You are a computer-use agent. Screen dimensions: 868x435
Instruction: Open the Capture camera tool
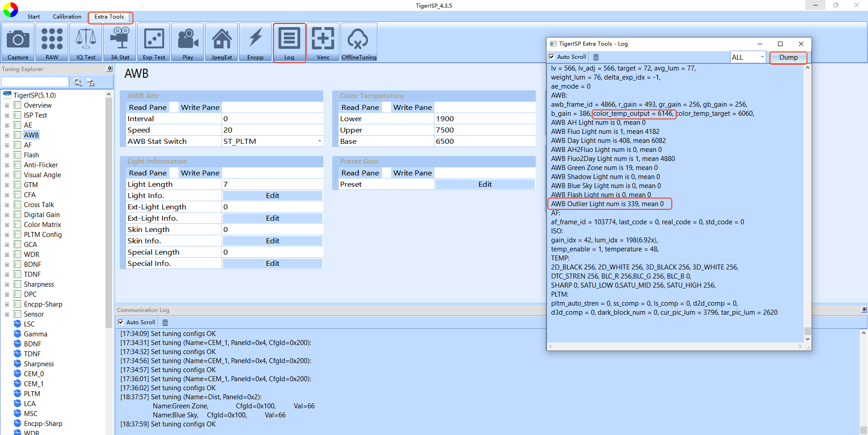[x=18, y=42]
